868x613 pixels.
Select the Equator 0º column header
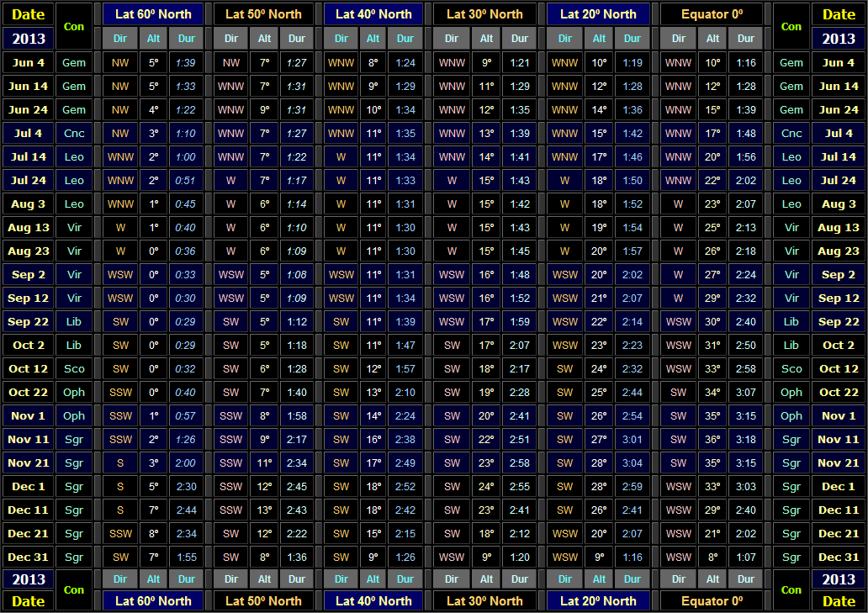coord(712,13)
